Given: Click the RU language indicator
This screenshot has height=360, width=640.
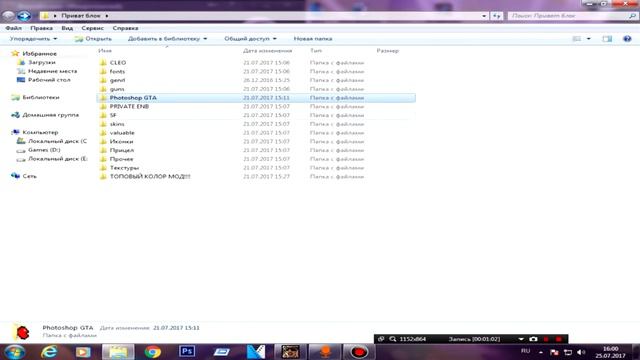Looking at the screenshot, I should [525, 351].
